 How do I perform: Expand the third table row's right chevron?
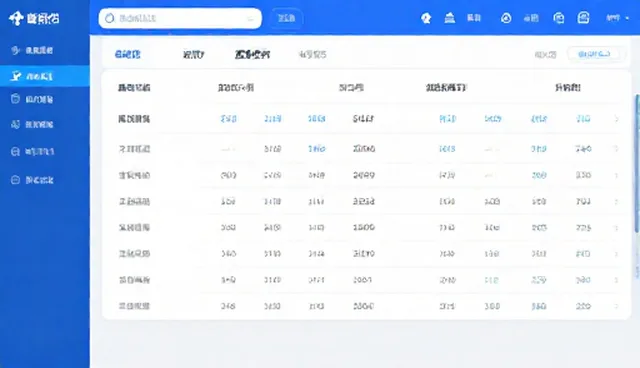pos(616,175)
